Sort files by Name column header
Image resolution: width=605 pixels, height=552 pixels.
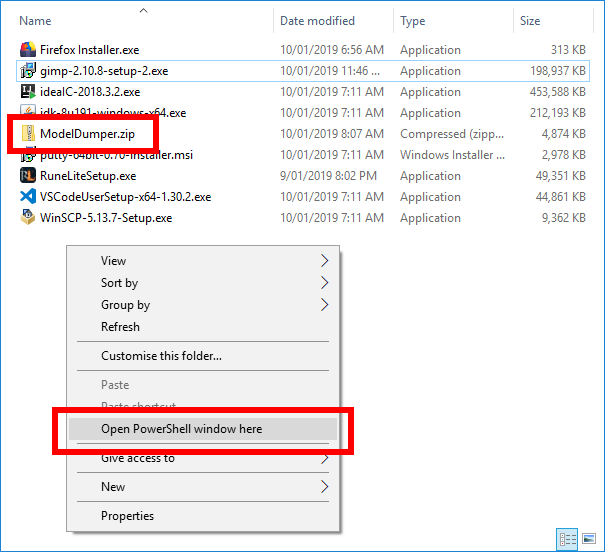coord(35,21)
